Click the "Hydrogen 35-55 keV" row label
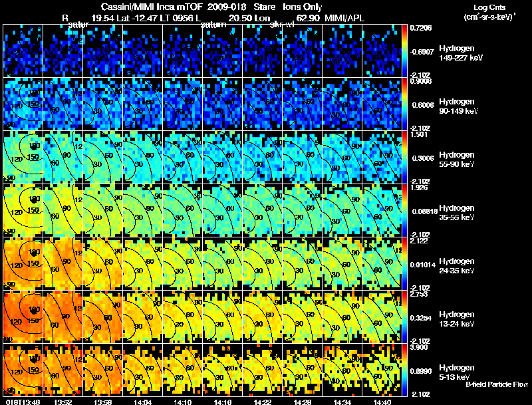The image size is (532, 405). point(456,213)
